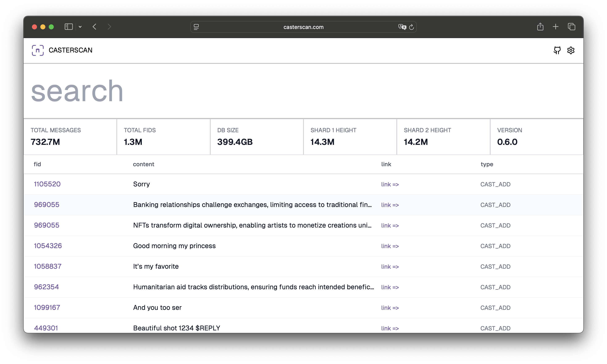Click the casterscan.com address bar
607x364 pixels.
[x=303, y=27]
